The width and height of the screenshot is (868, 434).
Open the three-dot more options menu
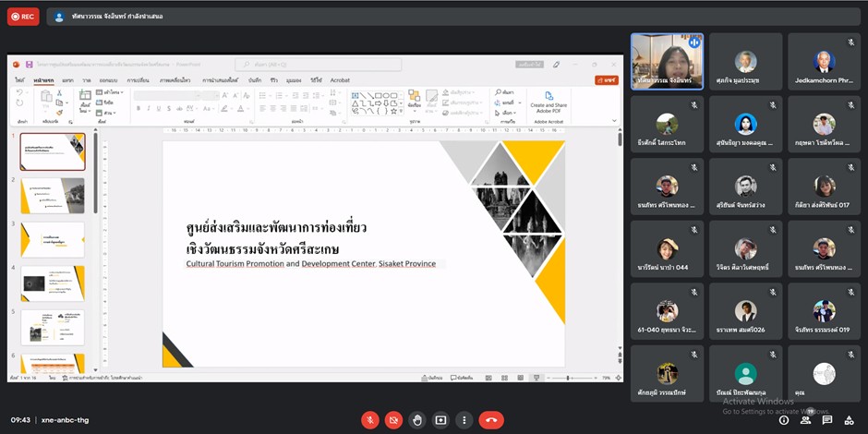point(464,420)
